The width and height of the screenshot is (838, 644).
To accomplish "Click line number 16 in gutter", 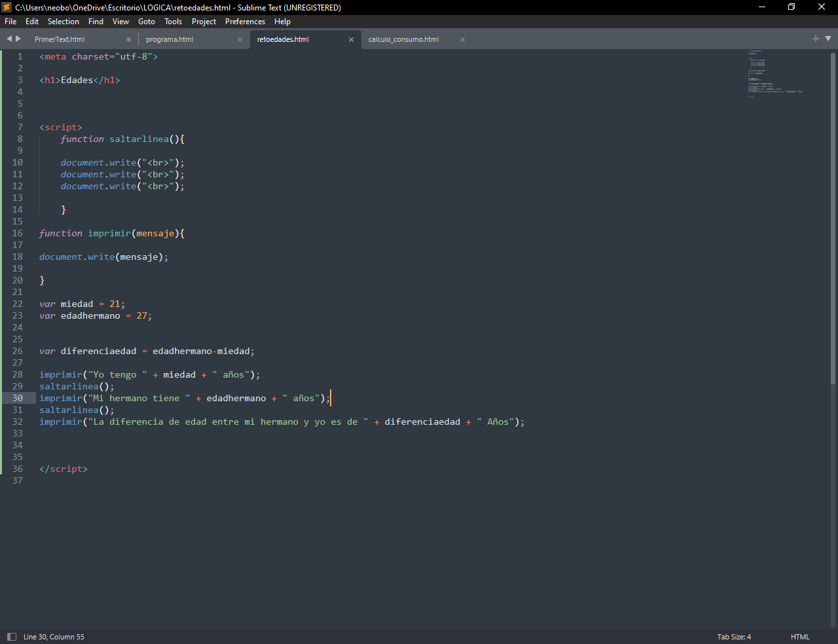I will coord(18,233).
